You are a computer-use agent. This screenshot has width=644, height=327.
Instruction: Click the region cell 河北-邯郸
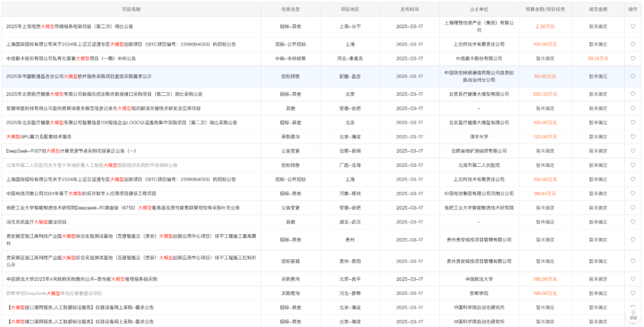(350, 294)
